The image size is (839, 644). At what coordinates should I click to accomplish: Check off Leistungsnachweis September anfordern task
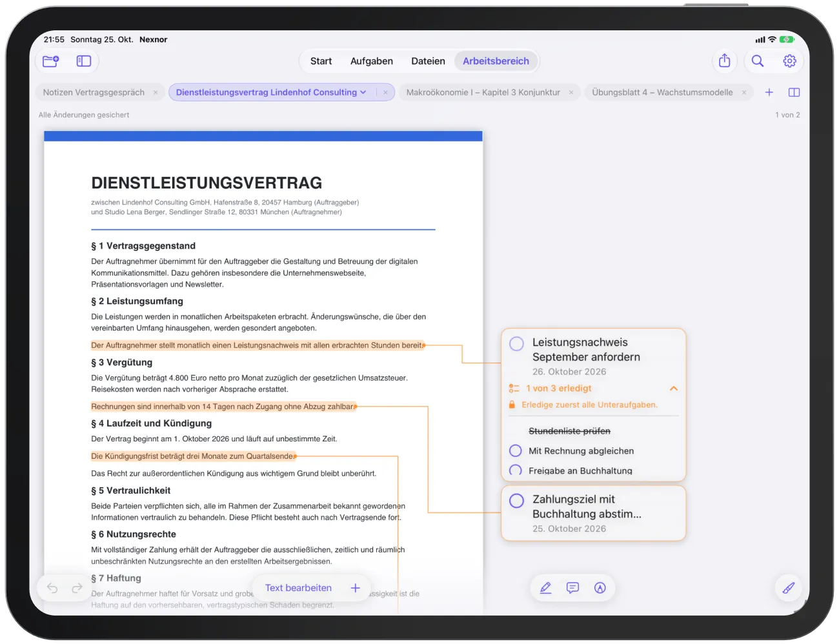[517, 343]
